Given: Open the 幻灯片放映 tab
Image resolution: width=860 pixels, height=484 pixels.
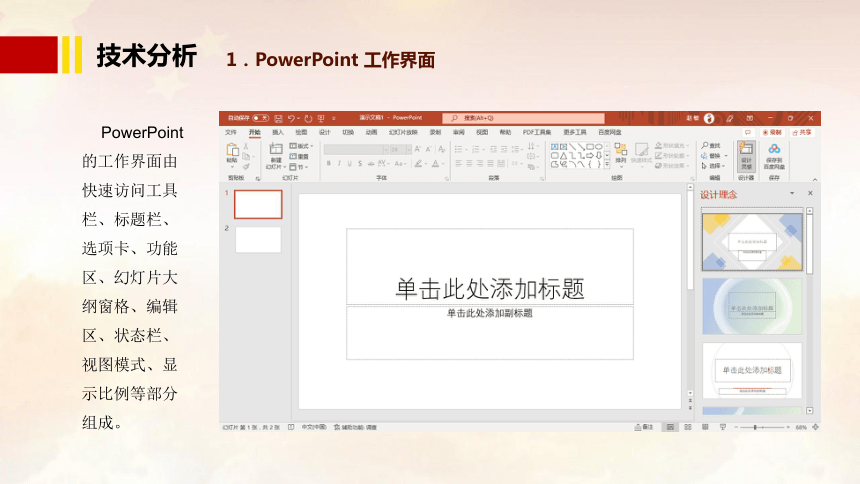Looking at the screenshot, I should [403, 132].
